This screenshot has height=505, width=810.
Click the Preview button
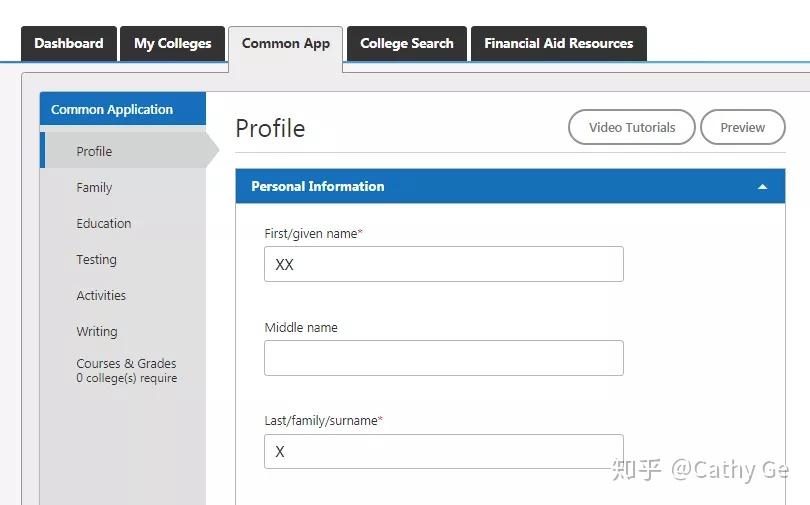click(742, 127)
